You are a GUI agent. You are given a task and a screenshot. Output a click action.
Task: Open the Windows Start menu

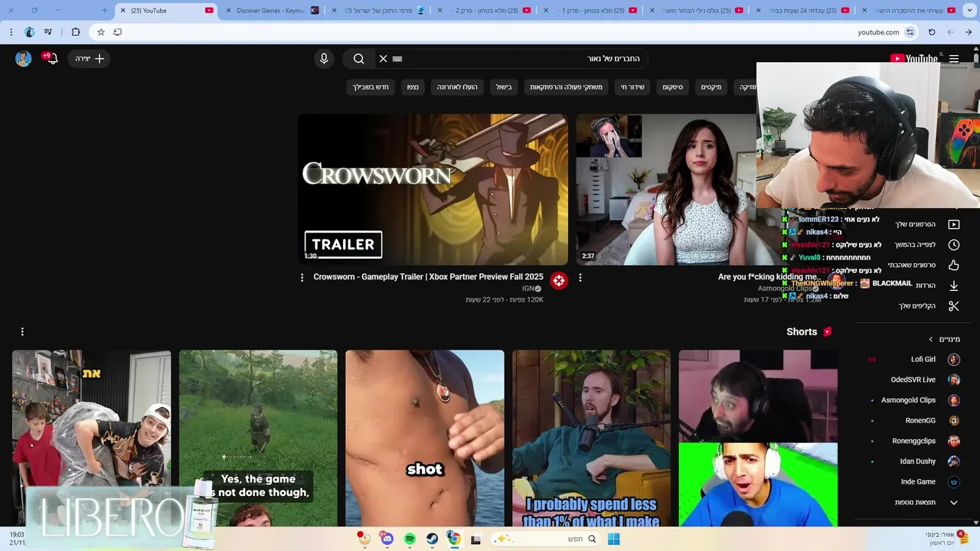(x=613, y=539)
